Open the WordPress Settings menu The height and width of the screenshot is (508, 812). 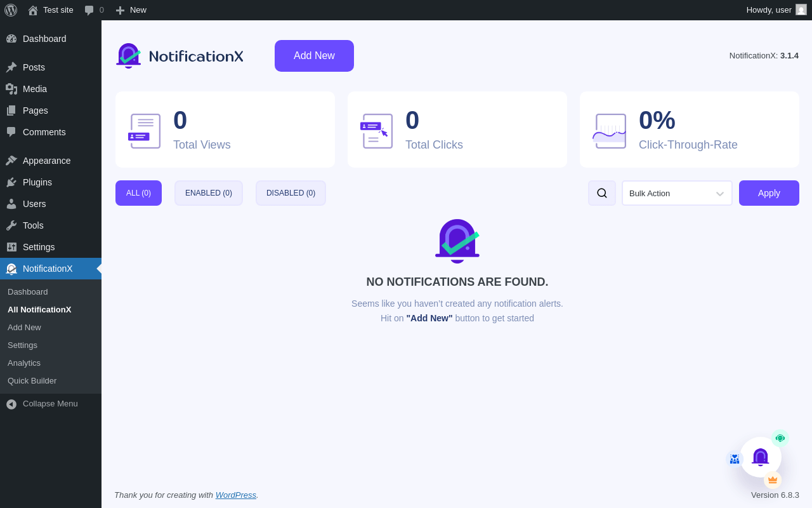51,247
